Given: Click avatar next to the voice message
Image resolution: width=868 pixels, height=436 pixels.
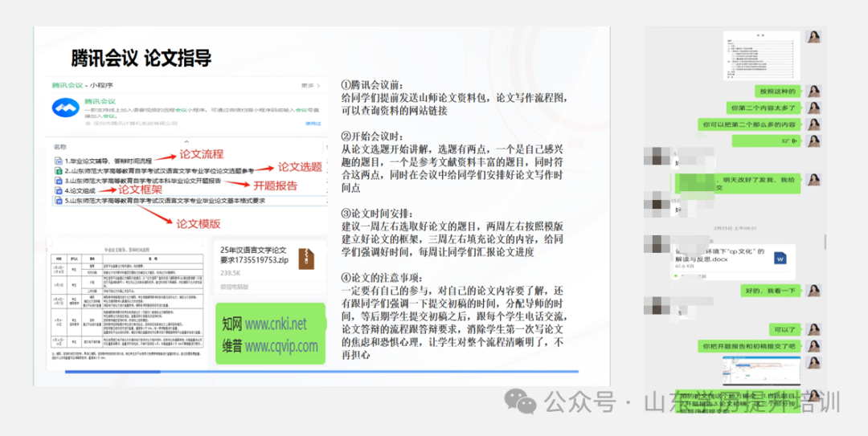Looking at the screenshot, I should (x=813, y=141).
